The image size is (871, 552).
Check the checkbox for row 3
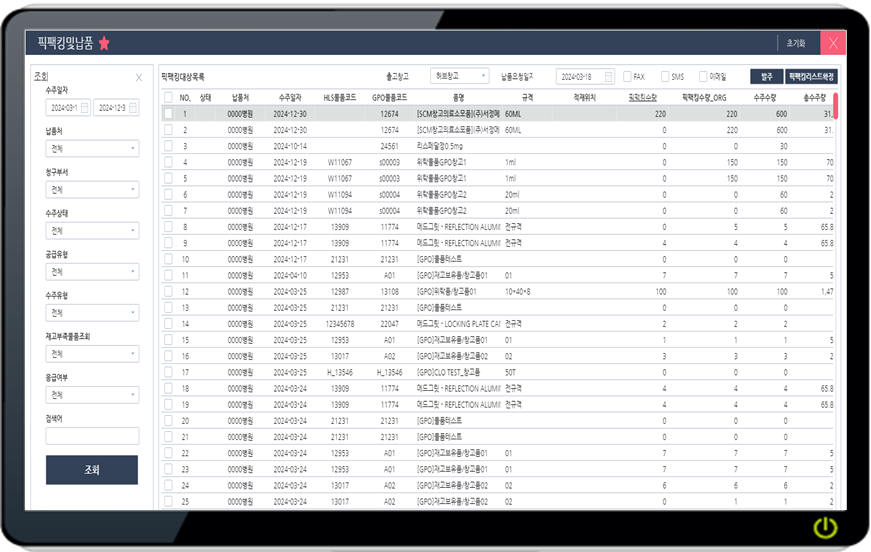(168, 146)
